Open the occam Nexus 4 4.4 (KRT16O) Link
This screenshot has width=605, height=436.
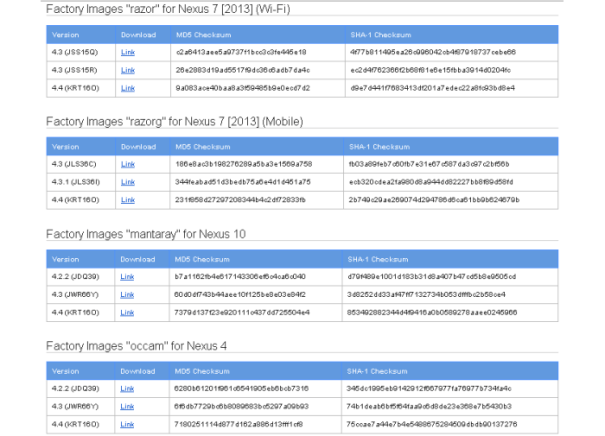127,424
